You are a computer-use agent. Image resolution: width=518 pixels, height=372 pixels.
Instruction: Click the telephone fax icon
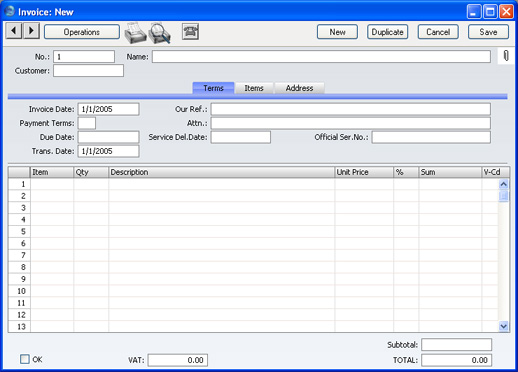coord(190,32)
